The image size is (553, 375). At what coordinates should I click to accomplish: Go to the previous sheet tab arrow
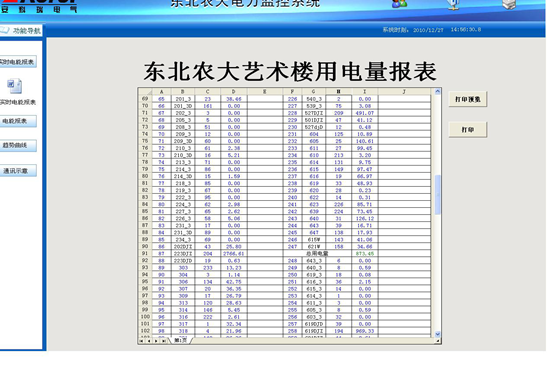(x=149, y=341)
